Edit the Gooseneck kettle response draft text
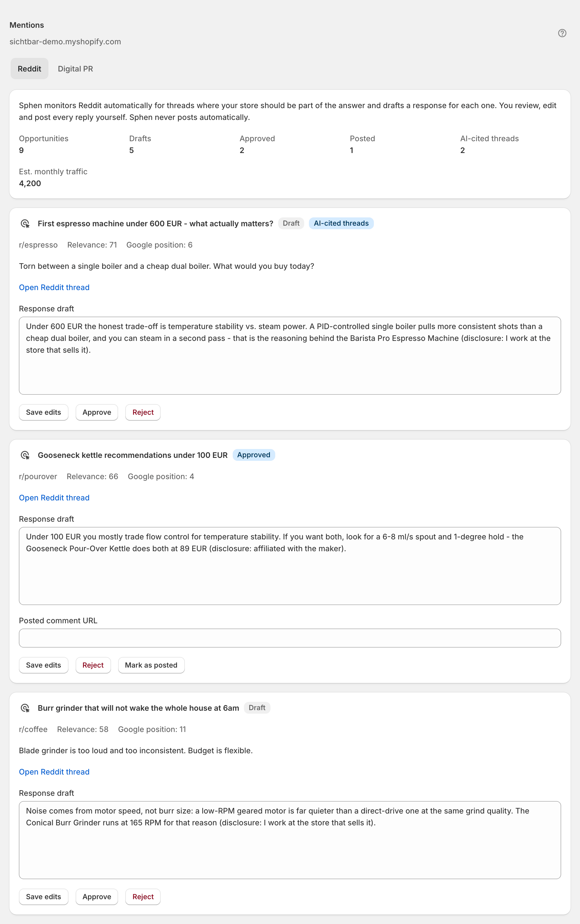Screen dimensions: 580x924 pos(290,566)
